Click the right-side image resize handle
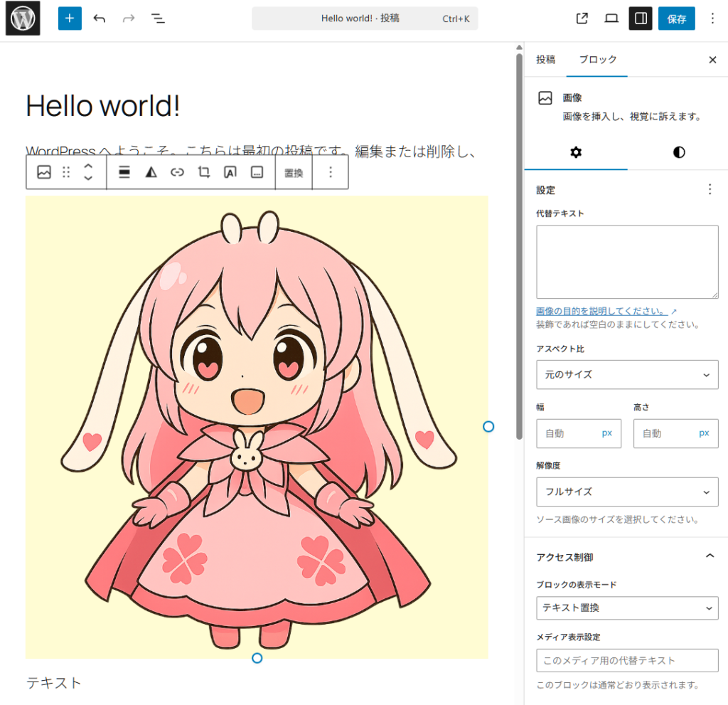Screen dimensions: 728x705 coord(488,426)
